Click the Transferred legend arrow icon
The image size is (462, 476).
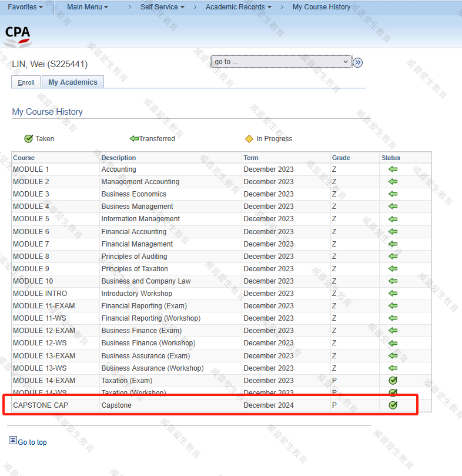[134, 139]
